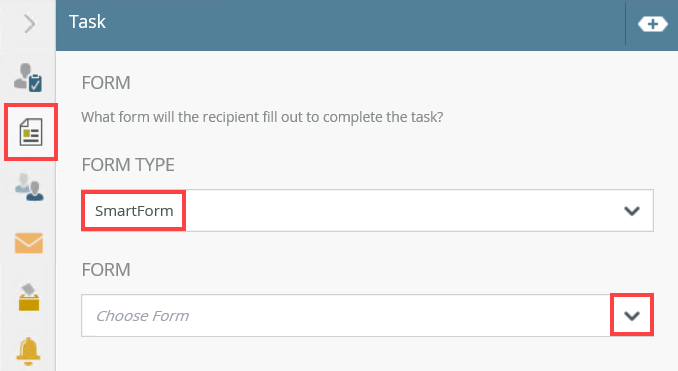Click the Task title in header bar

coord(87,22)
